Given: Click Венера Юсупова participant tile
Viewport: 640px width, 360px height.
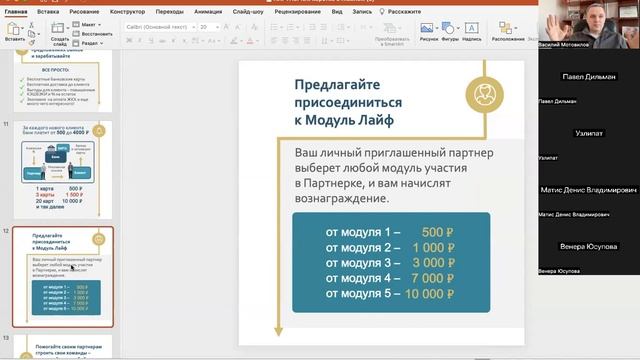Looking at the screenshot, I should pos(589,247).
